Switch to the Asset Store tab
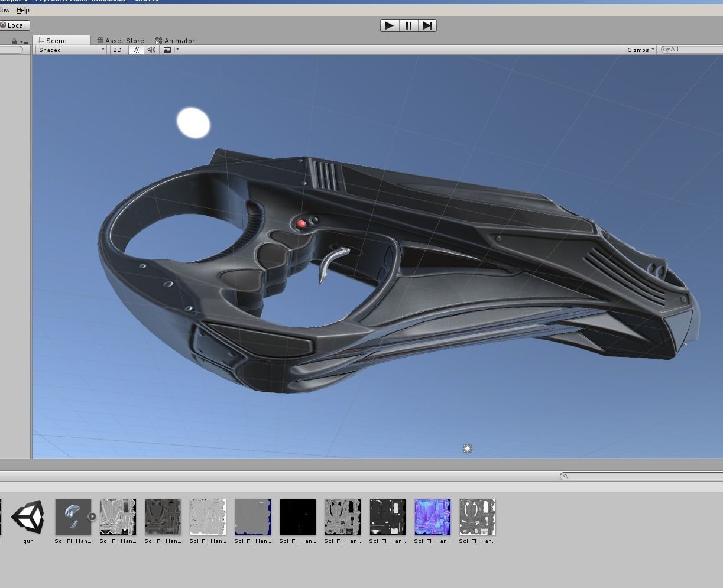Viewport: 723px width, 588px height. click(x=121, y=41)
